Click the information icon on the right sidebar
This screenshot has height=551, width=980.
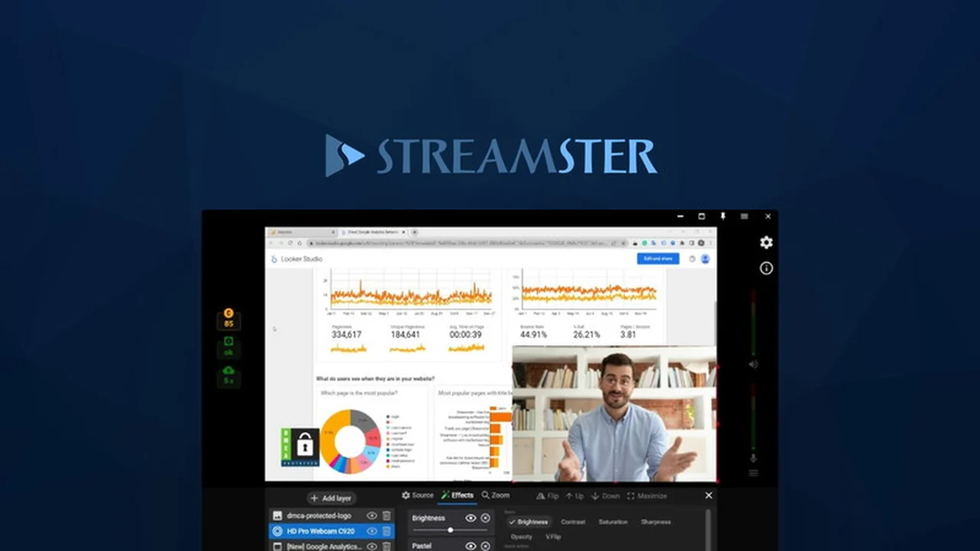coord(766,268)
